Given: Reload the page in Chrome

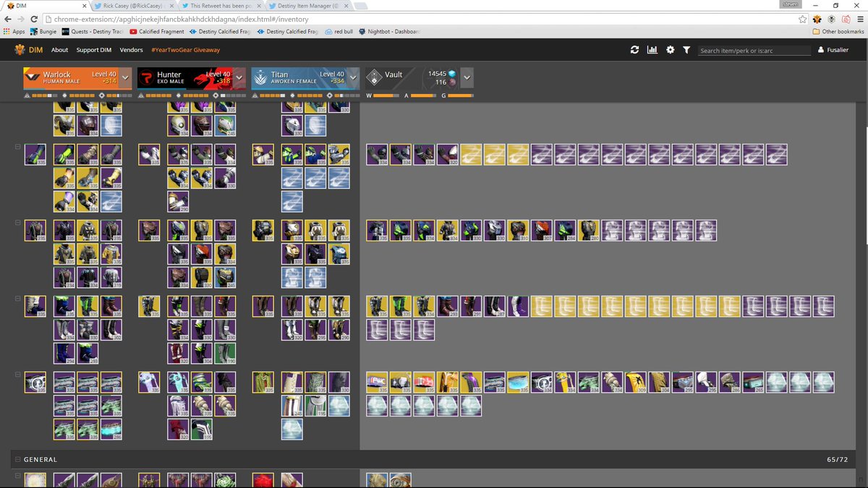Looking at the screenshot, I should 33,19.
